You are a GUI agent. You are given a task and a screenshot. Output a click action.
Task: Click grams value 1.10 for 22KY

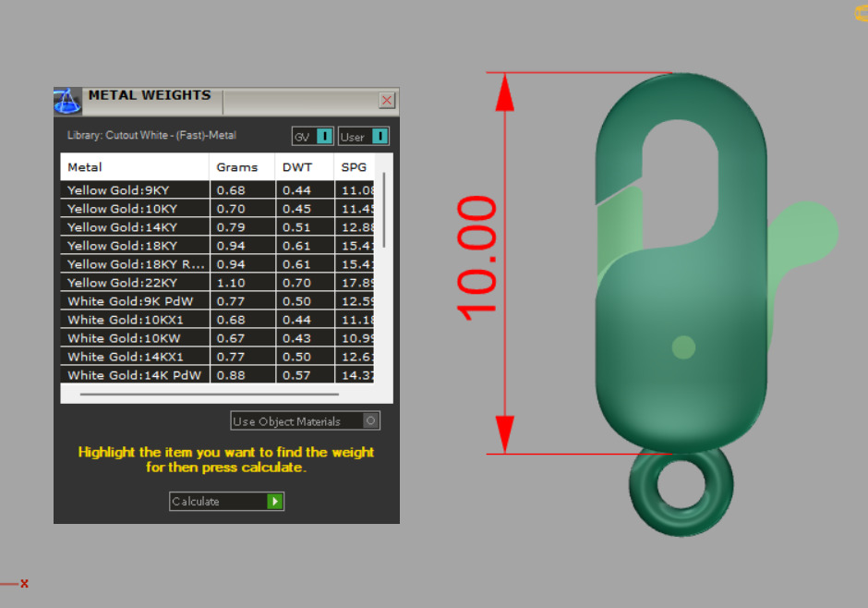[x=231, y=283]
